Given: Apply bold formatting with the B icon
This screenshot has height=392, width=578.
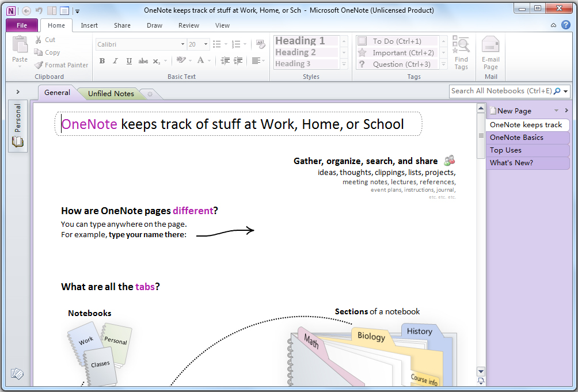Looking at the screenshot, I should [x=102, y=61].
